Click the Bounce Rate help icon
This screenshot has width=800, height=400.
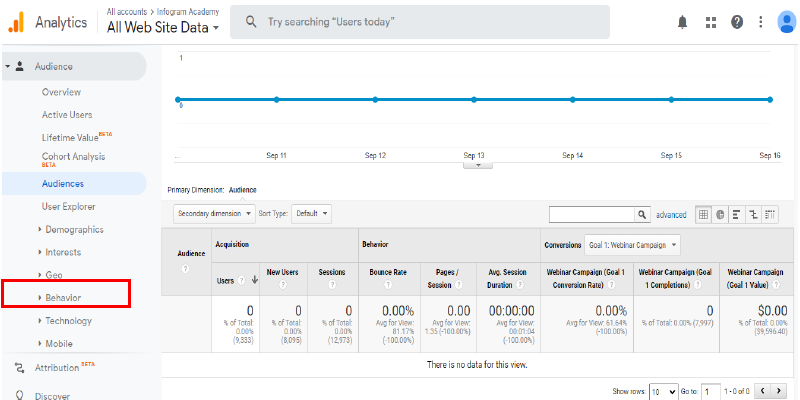pyautogui.click(x=388, y=285)
